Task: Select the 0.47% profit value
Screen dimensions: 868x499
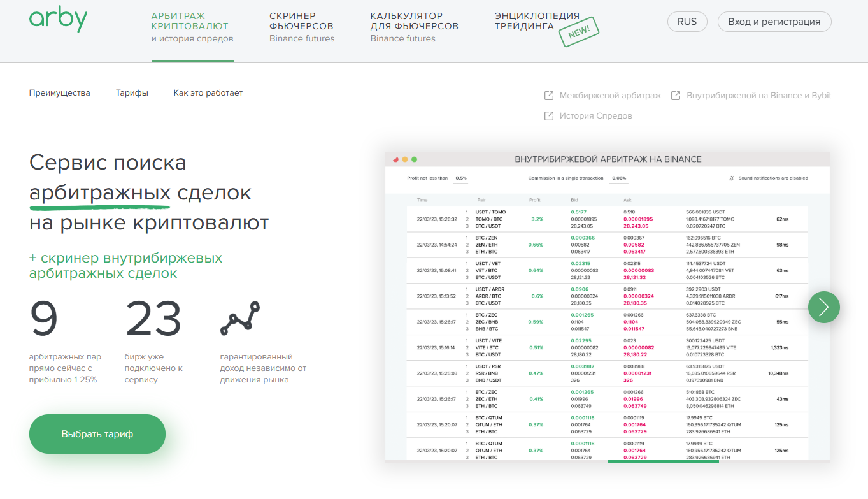Action: click(536, 373)
